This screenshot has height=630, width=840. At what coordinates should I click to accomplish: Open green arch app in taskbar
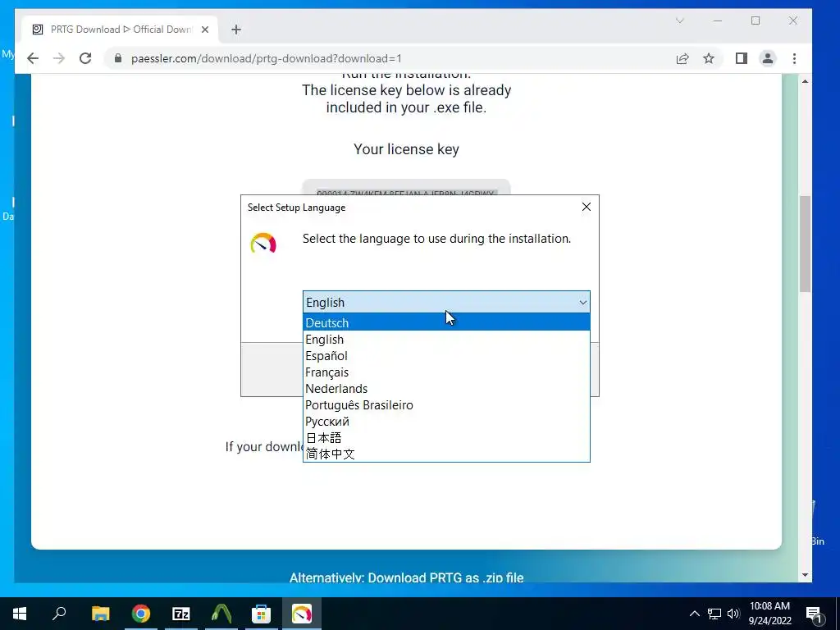(x=221, y=614)
